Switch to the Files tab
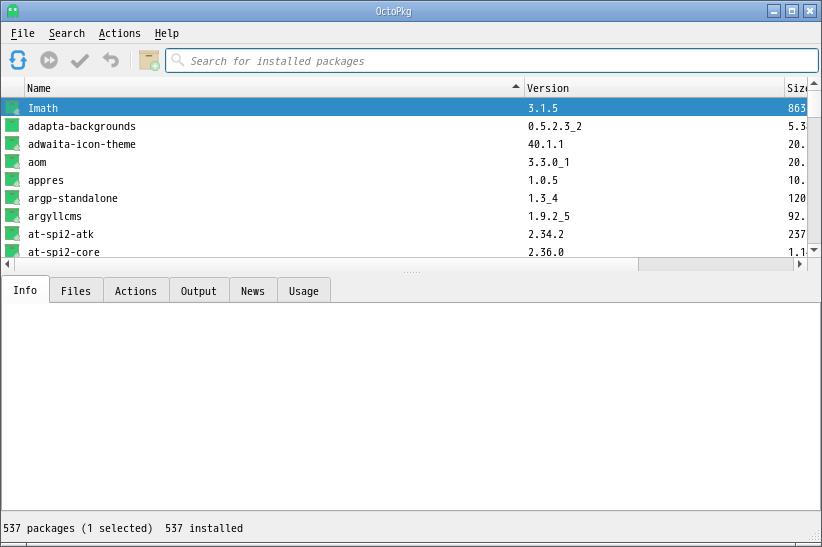Image resolution: width=822 pixels, height=547 pixels. coord(76,291)
